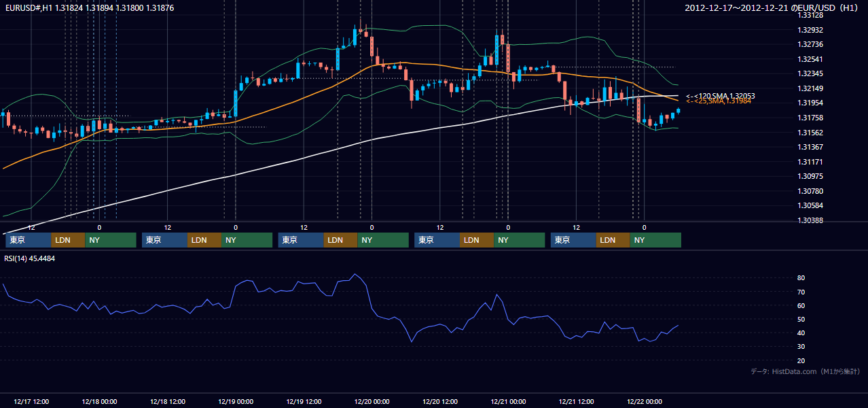Select the 12/22 00:00 time axis label
This screenshot has height=408, width=868.
(644, 401)
